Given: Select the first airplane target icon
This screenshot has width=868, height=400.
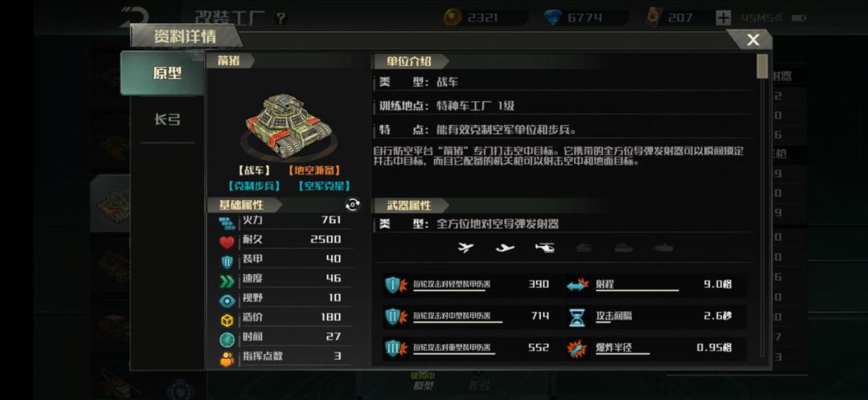Looking at the screenshot, I should pyautogui.click(x=467, y=248).
